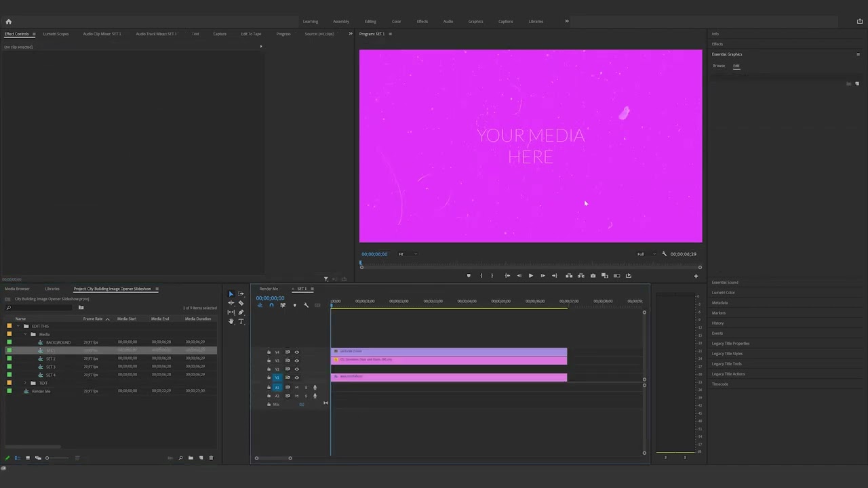Open the Program monitor button editor plus
This screenshot has width=868, height=488.
696,276
